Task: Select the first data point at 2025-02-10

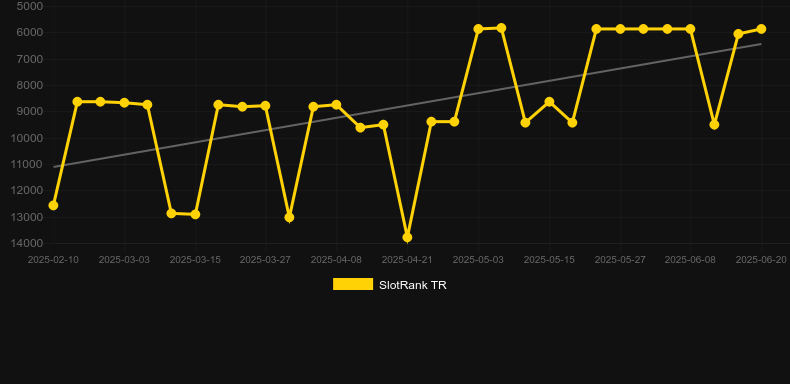Action: click(53, 206)
